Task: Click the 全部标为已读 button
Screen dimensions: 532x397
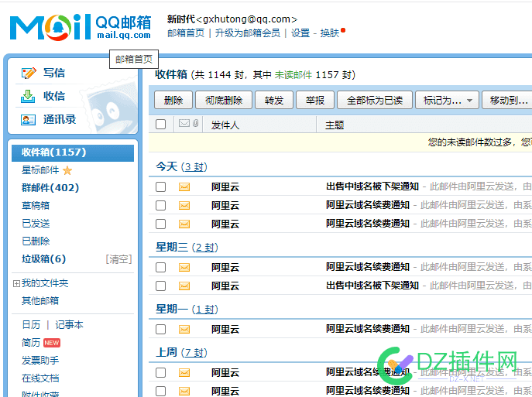Action: coord(375,100)
